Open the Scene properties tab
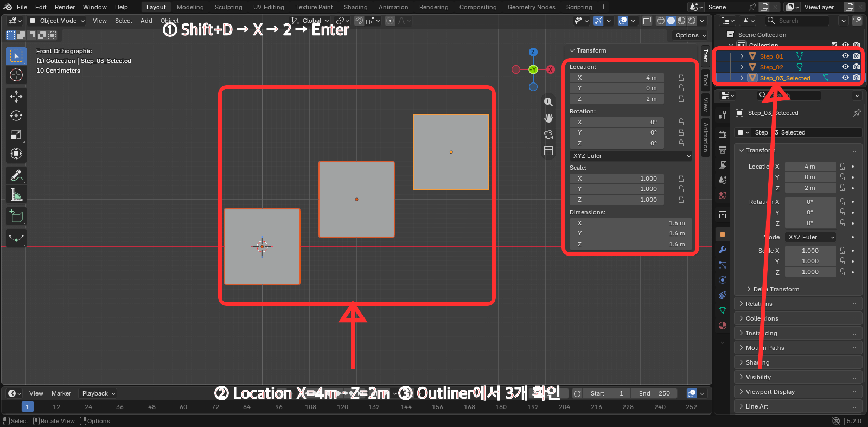This screenshot has height=427, width=868. (x=723, y=180)
